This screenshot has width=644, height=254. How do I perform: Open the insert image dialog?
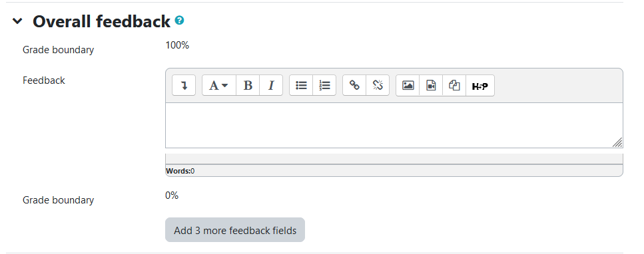click(x=408, y=85)
